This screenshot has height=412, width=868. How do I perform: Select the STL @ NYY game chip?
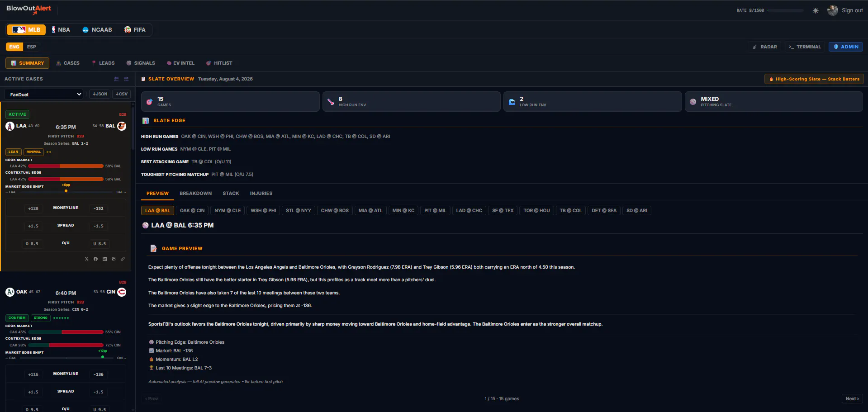299,211
